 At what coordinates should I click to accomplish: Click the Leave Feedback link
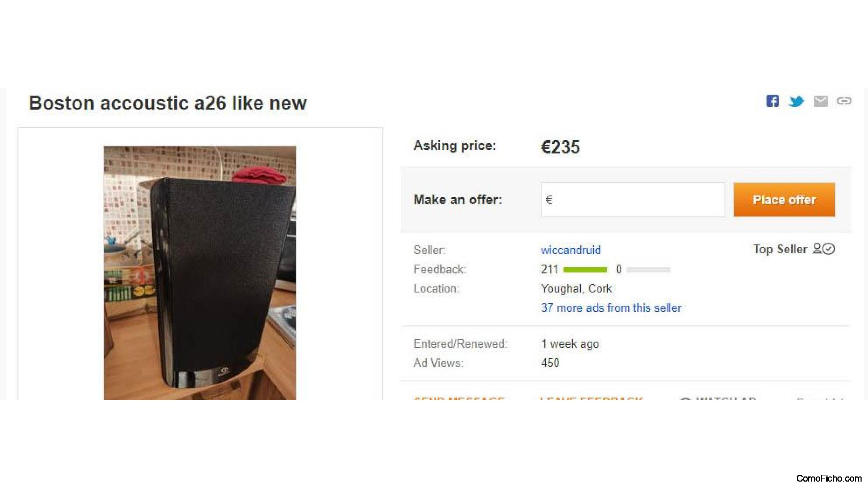click(591, 399)
